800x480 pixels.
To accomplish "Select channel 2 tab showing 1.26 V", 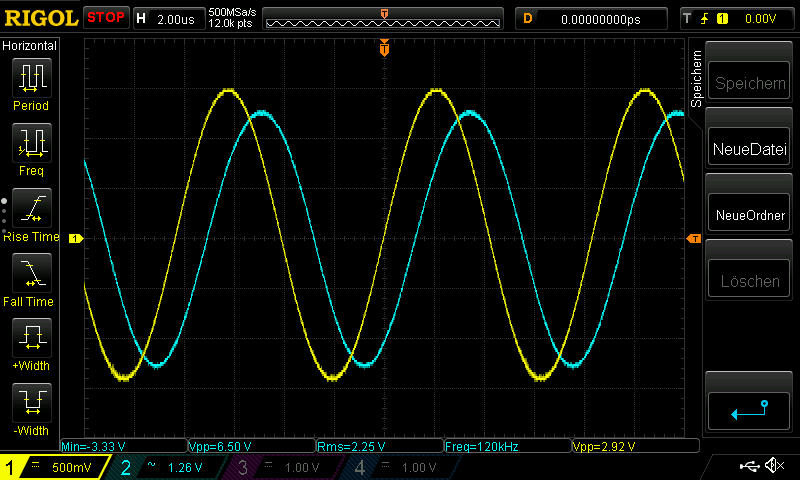I will click(166, 467).
